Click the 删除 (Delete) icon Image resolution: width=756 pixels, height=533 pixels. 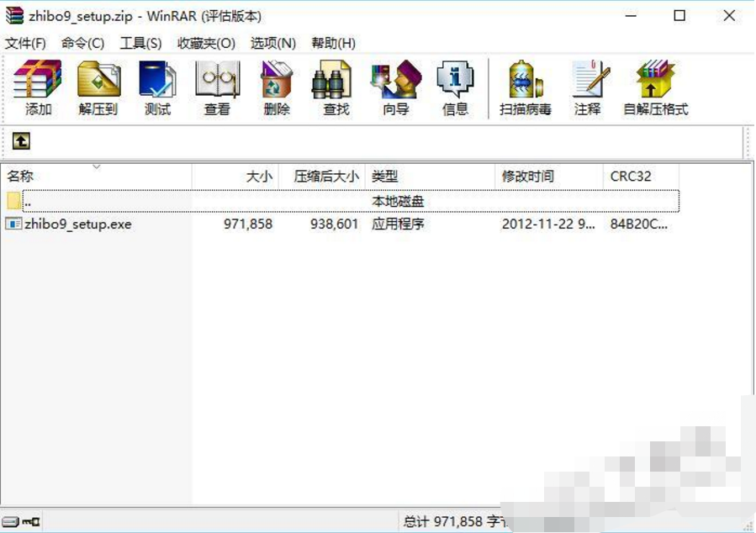(x=277, y=88)
